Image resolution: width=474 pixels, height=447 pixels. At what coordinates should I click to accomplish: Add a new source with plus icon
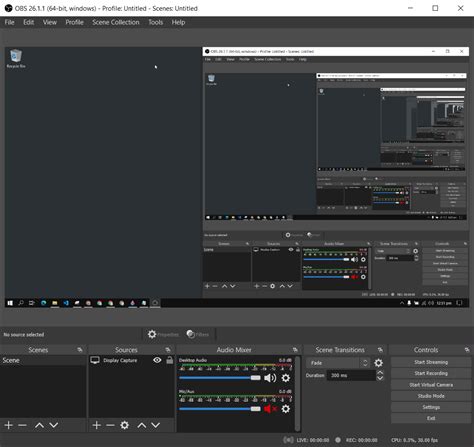(97, 425)
